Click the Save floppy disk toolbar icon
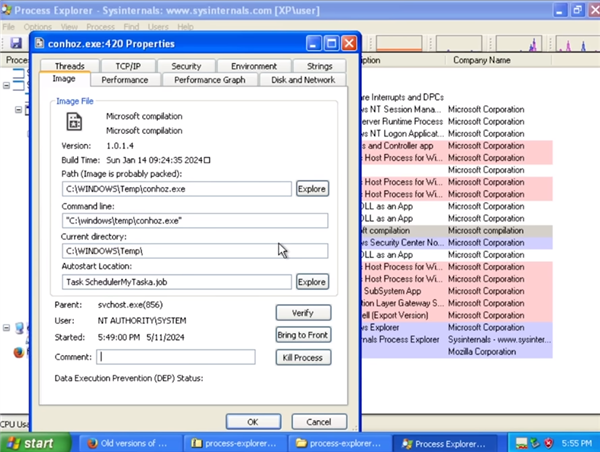Viewport: 600px width, 452px height. click(x=16, y=44)
